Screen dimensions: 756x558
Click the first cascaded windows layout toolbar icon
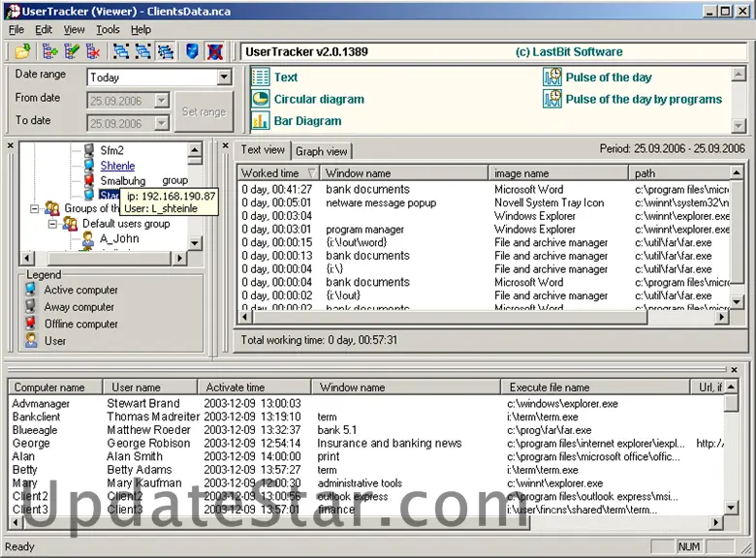point(120,51)
